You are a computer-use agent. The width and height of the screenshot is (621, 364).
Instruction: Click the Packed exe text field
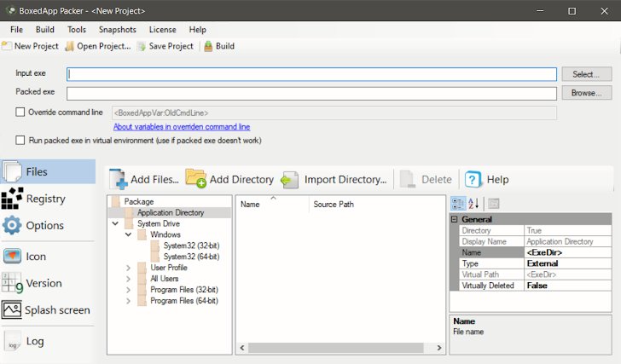(311, 94)
